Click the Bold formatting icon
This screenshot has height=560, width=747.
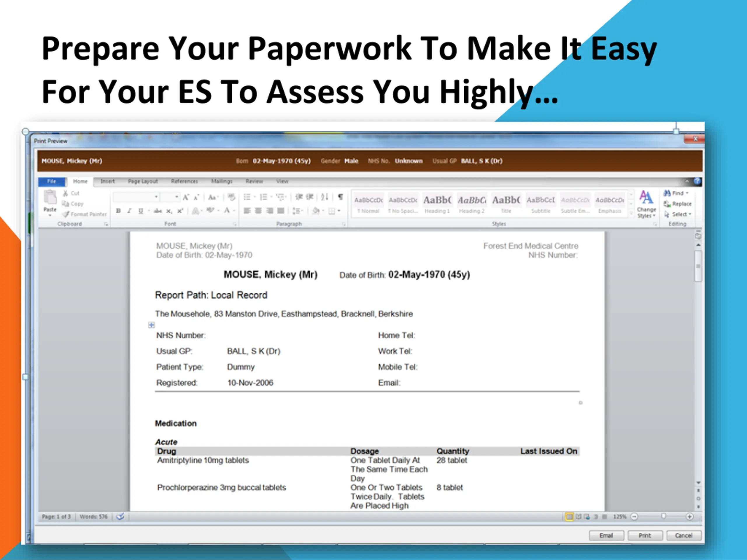pos(118,211)
